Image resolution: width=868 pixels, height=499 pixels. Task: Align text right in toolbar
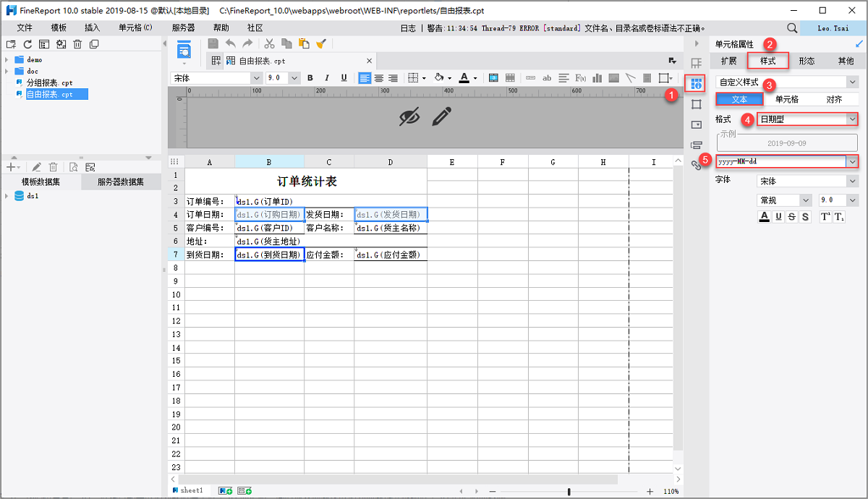[x=393, y=78]
